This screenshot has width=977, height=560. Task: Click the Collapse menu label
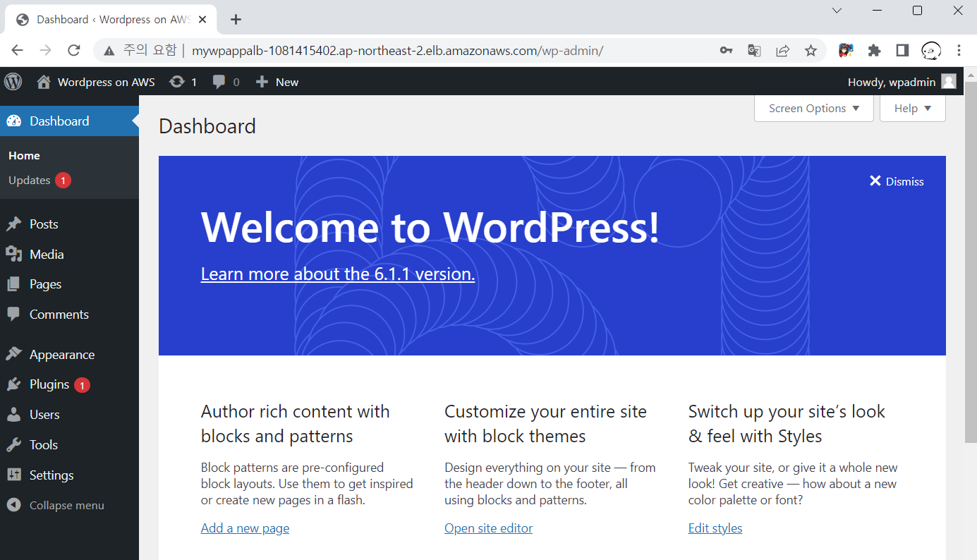[67, 505]
